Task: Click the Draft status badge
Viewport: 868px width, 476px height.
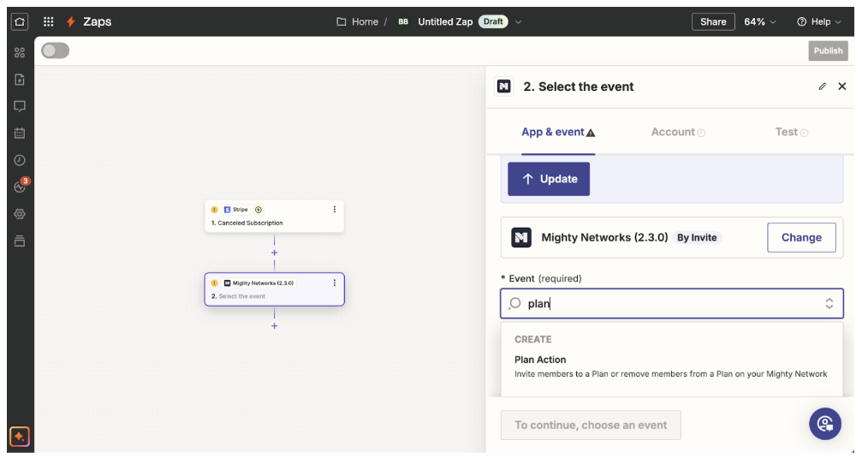Action: pos(493,21)
